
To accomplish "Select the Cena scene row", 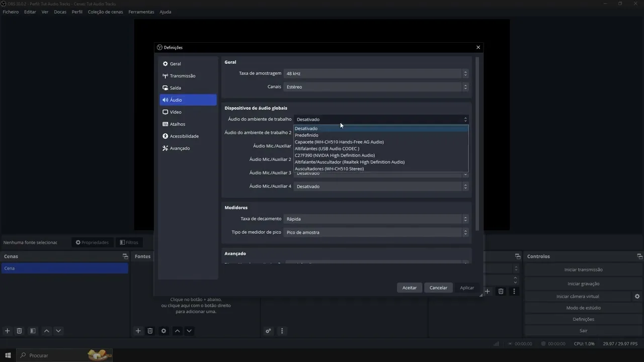I will pyautogui.click(x=64, y=268).
